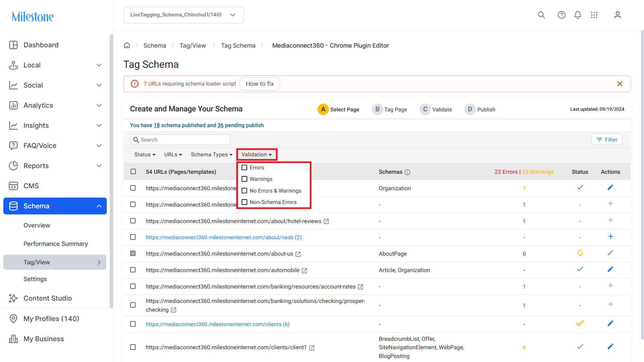Open notifications bell icon
The image size is (644, 362).
click(x=578, y=15)
